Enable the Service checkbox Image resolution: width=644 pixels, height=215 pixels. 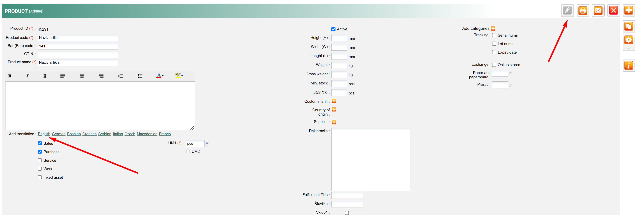point(40,160)
